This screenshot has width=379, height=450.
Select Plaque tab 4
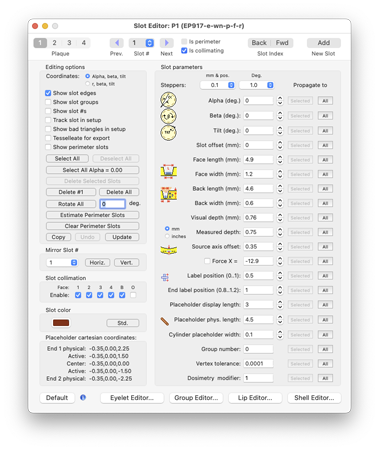point(84,43)
